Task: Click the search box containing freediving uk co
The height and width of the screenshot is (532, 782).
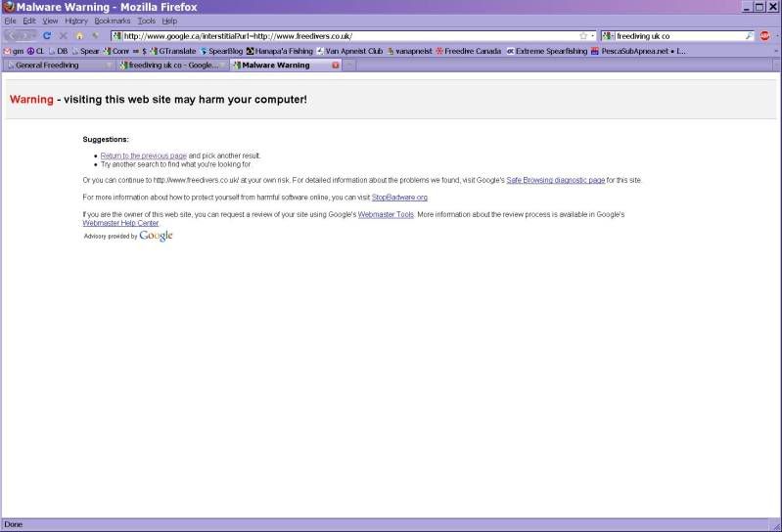Action: (679, 36)
